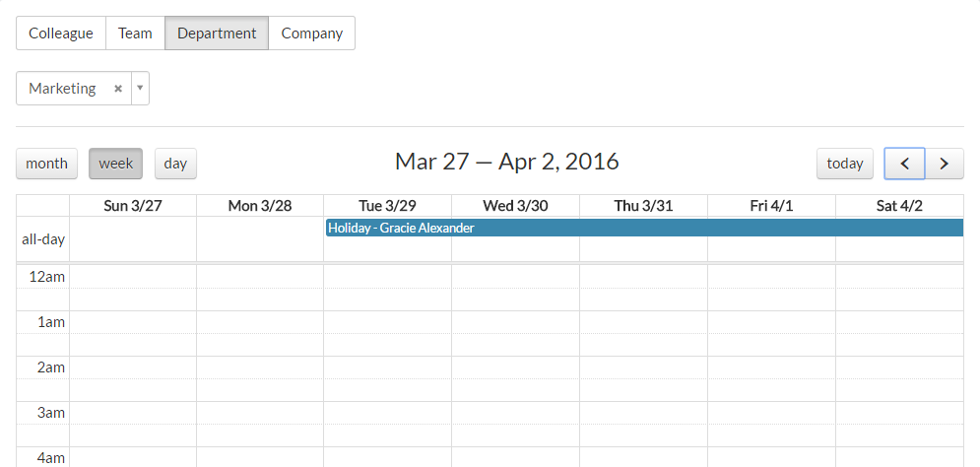Clear the Marketing selection
The width and height of the screenshot is (980, 467).
[118, 89]
